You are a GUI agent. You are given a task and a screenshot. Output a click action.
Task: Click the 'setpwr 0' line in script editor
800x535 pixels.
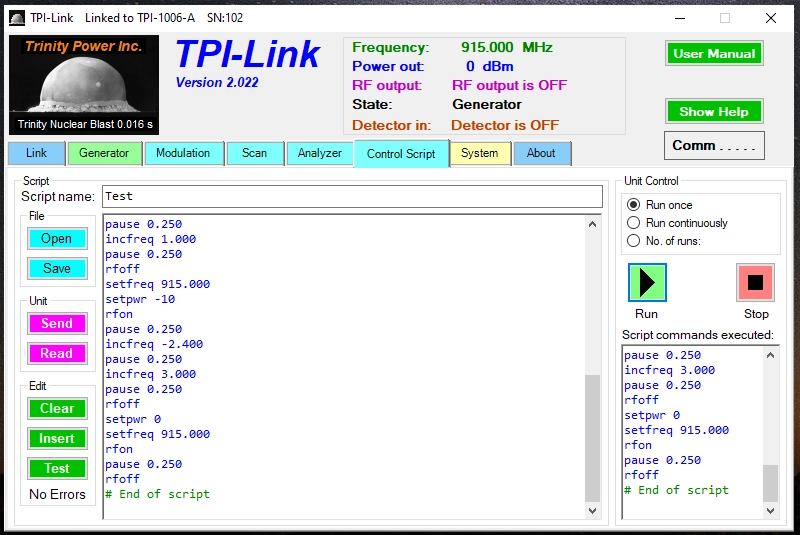133,419
